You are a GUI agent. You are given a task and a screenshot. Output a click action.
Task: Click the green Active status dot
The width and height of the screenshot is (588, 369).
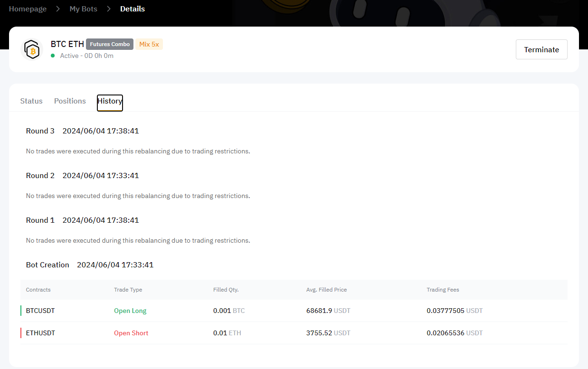53,56
